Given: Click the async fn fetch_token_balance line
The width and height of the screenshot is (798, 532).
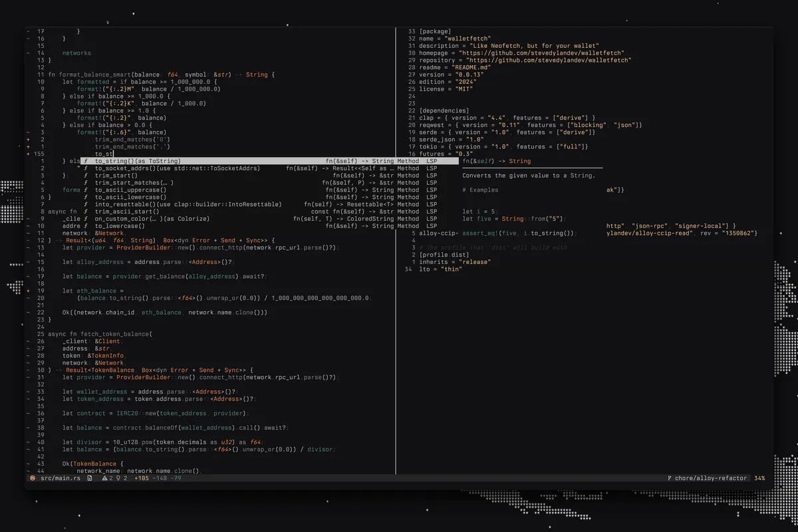Looking at the screenshot, I should coord(100,334).
